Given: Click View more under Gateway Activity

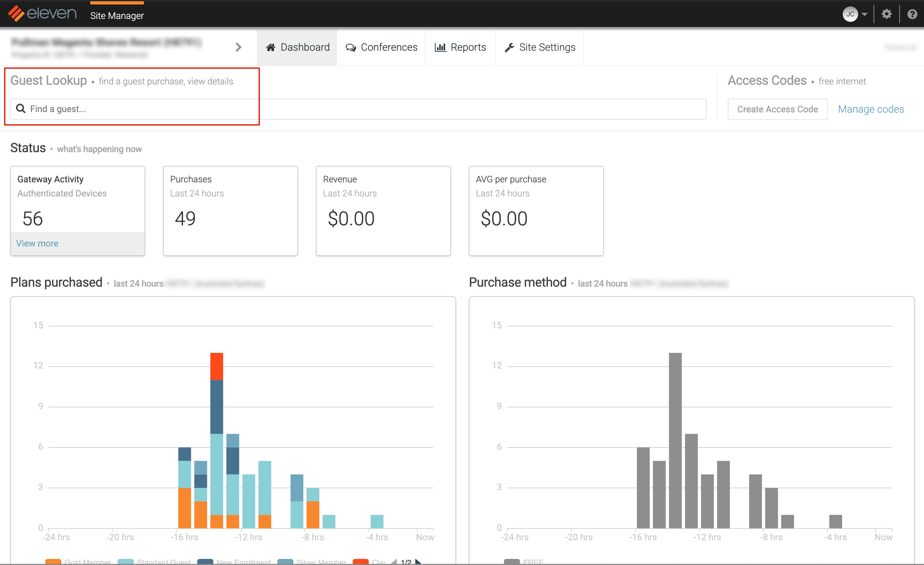Looking at the screenshot, I should 37,243.
